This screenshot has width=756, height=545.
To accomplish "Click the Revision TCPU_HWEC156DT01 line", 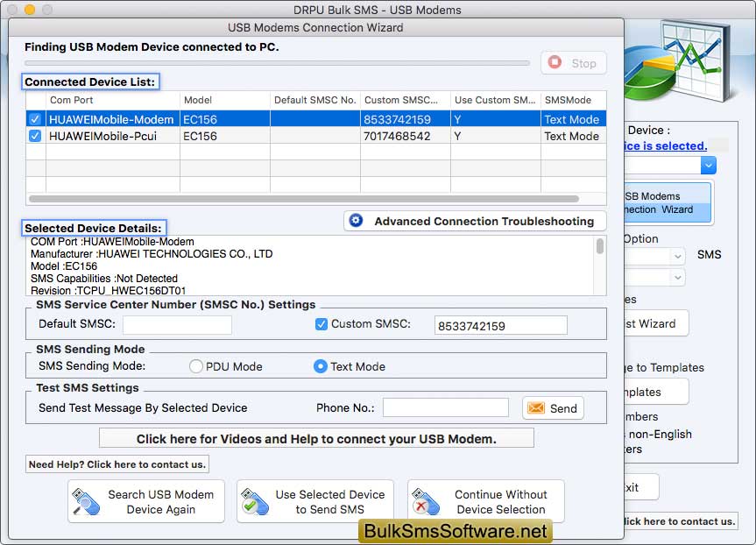I will click(x=108, y=290).
